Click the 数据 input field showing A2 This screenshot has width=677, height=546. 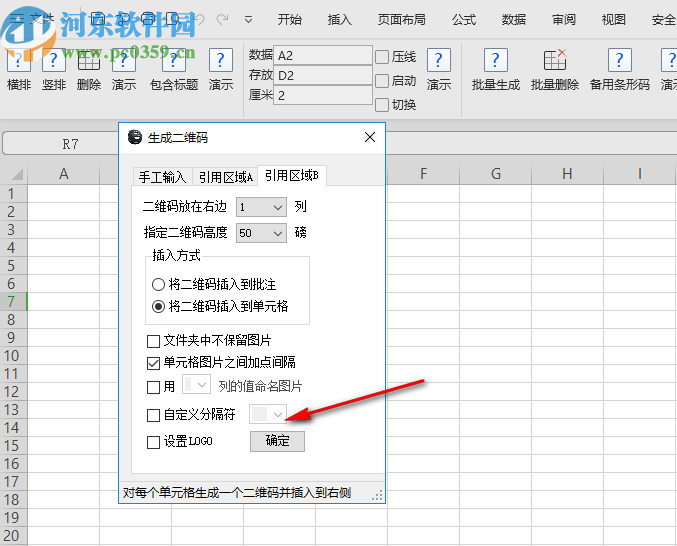click(323, 55)
